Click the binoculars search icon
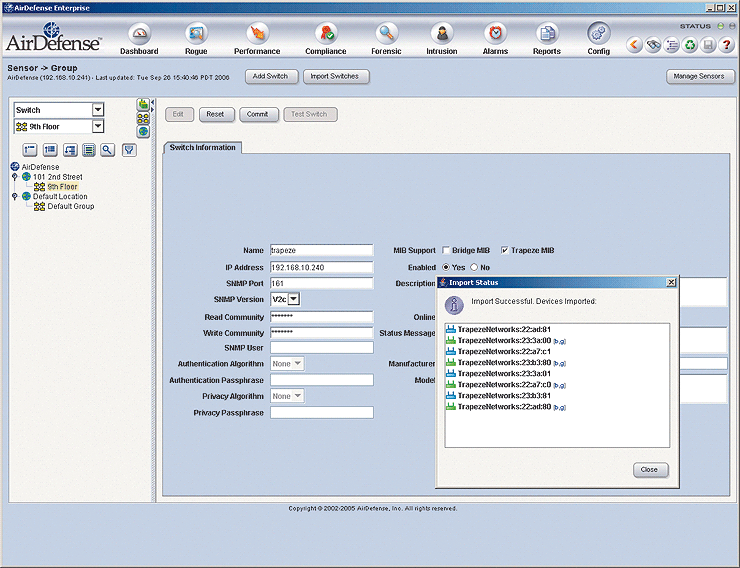 coord(653,45)
